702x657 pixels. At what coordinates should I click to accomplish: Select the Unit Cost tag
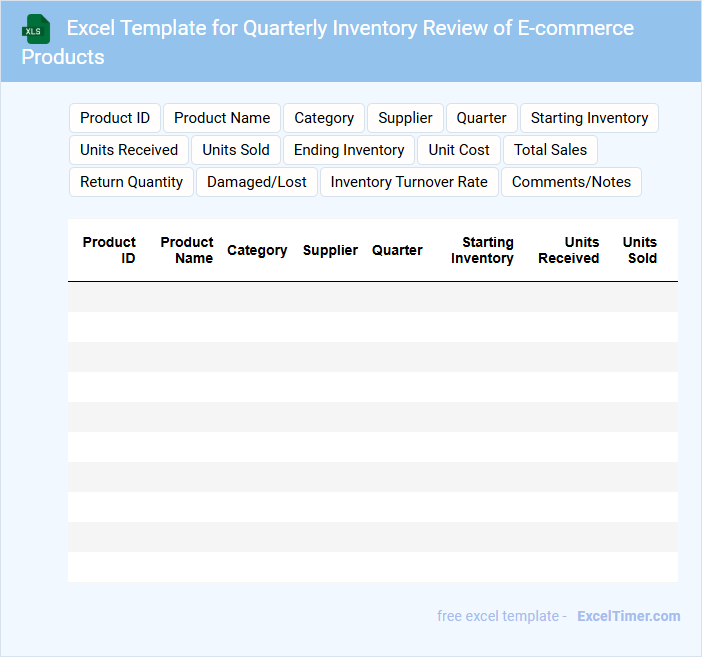tap(459, 150)
